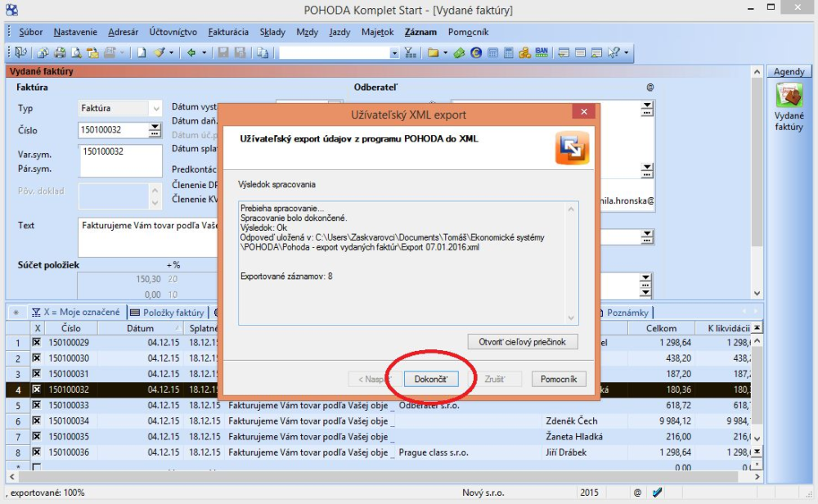Viewport: 818px width, 504px height.
Task: Click the gold coins toolbar icon
Action: coord(525,52)
